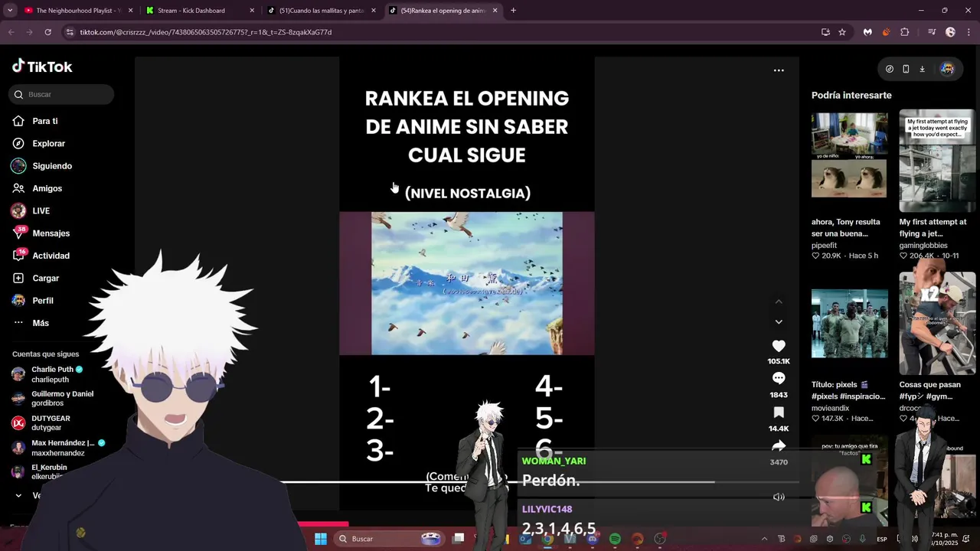Open the TikTok profile avatar menu
Viewport: 980px width, 551px height.
947,69
